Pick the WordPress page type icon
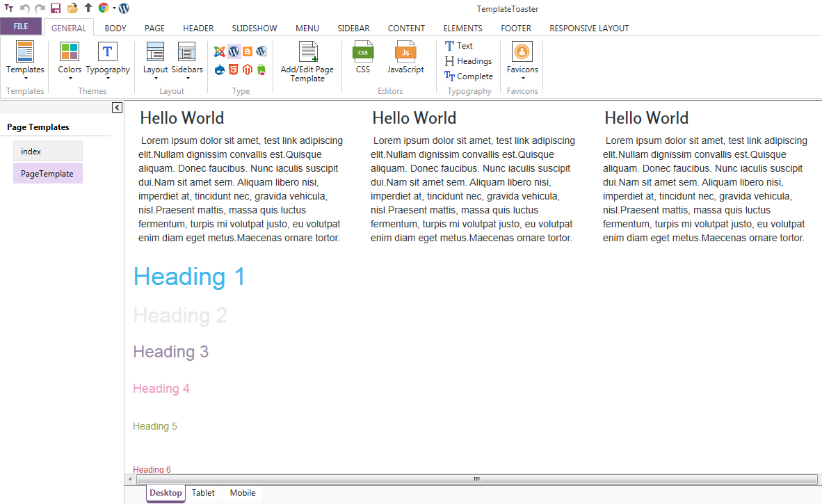This screenshot has height=504, width=822. [261, 51]
